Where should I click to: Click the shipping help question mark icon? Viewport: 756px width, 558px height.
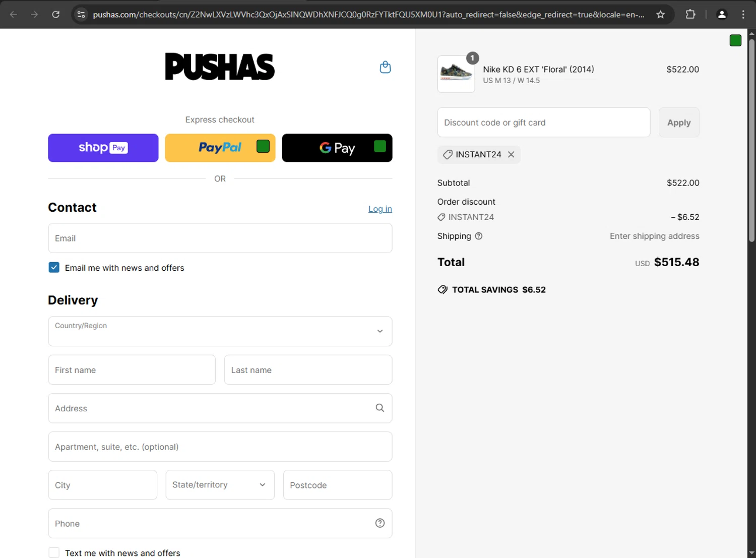tap(479, 236)
